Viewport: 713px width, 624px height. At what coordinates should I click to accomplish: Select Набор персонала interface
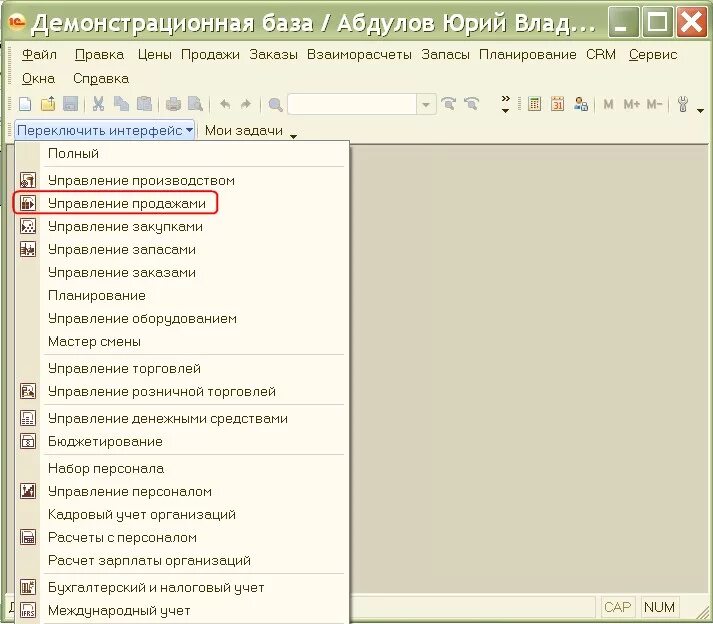182,468
